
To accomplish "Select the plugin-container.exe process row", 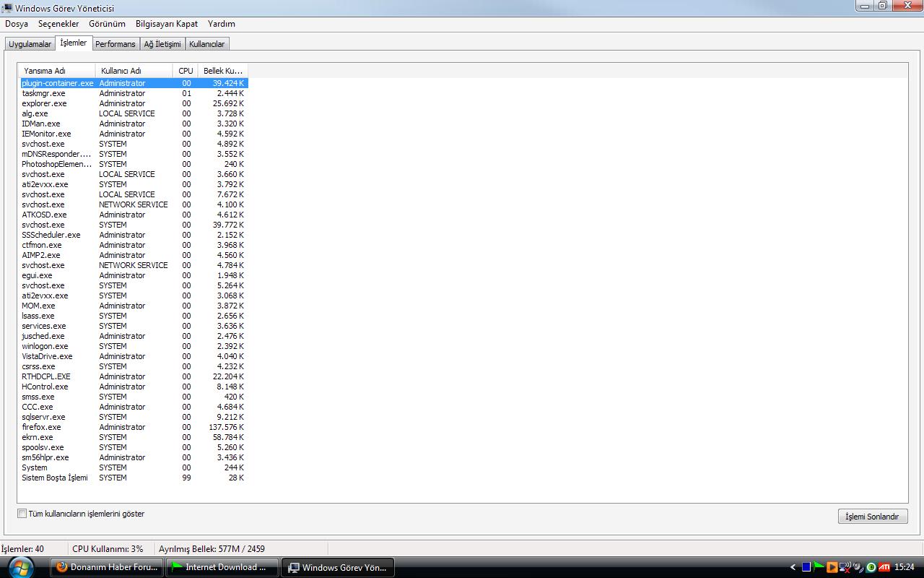I will tap(133, 83).
